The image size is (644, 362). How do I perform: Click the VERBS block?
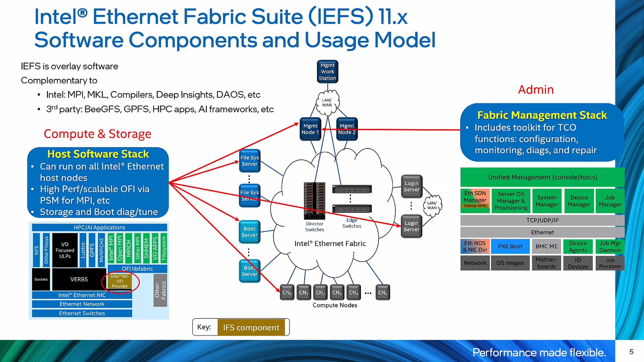[x=79, y=279]
